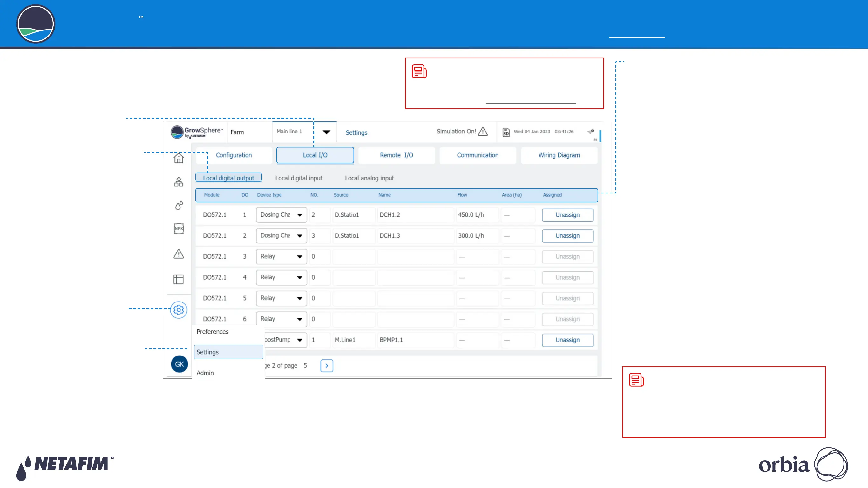This screenshot has width=868, height=488.
Task: Unassign the DCH1.3 output
Action: coord(568,236)
